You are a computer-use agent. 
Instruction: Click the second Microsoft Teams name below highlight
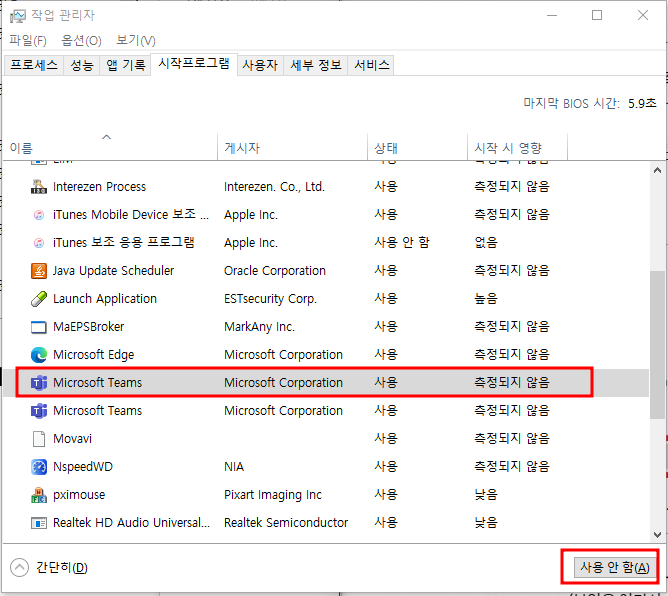[x=98, y=411]
